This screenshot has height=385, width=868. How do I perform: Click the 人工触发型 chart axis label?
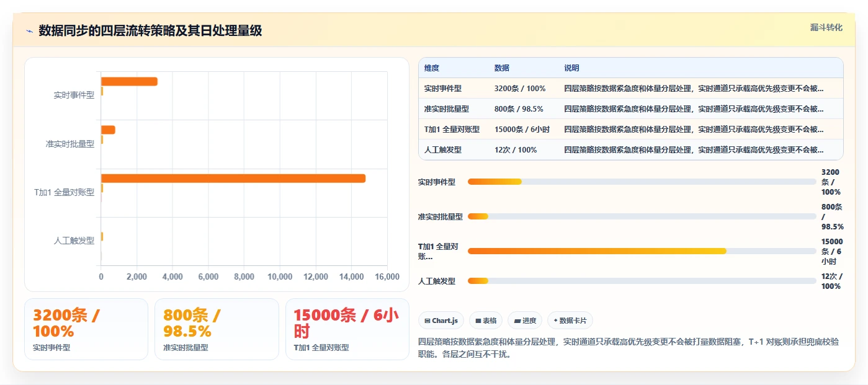pyautogui.click(x=74, y=241)
